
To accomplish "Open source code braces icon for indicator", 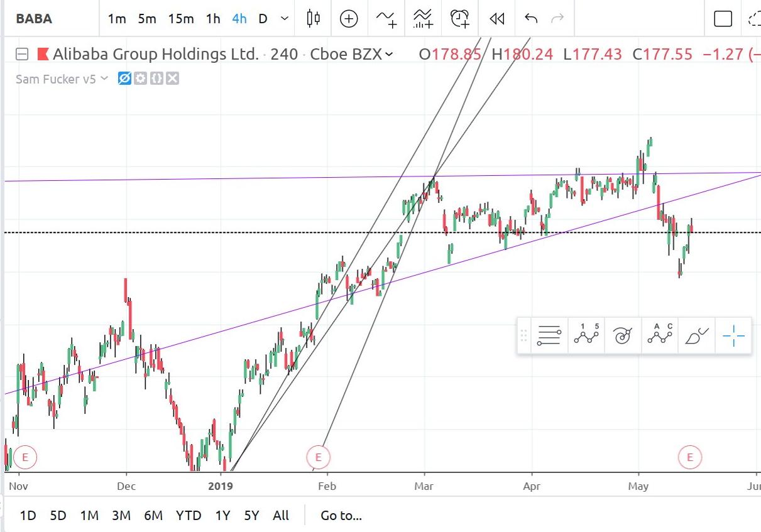I will coord(156,79).
